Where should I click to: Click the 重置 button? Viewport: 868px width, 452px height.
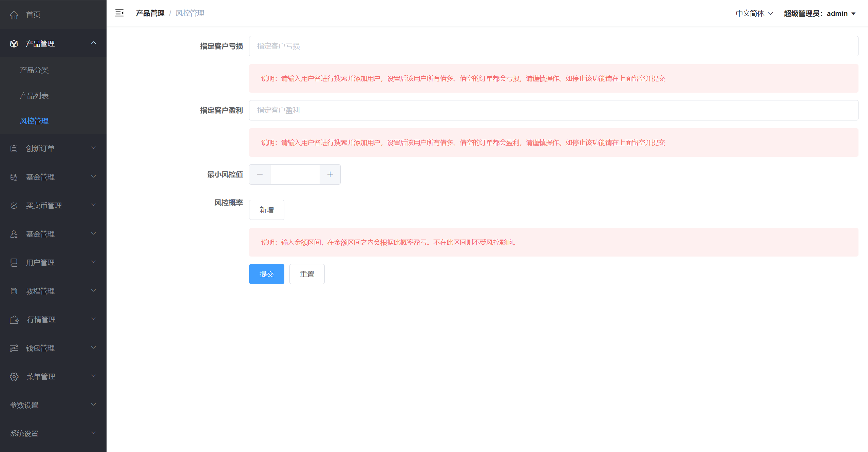point(307,274)
